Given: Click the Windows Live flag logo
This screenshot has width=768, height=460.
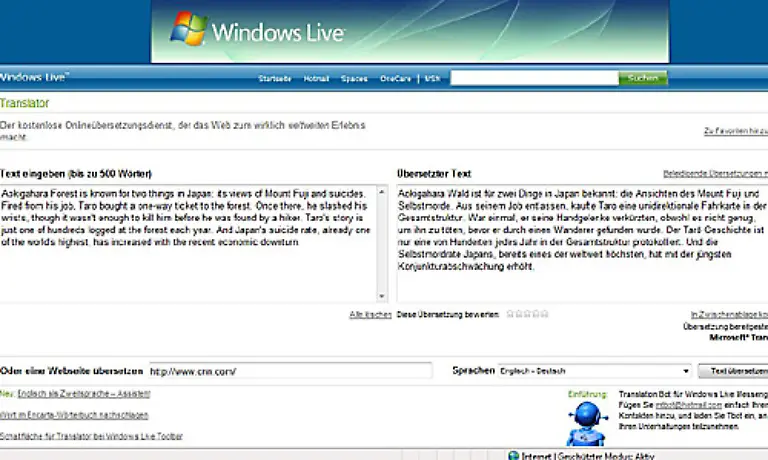Looking at the screenshot, I should 189,29.
